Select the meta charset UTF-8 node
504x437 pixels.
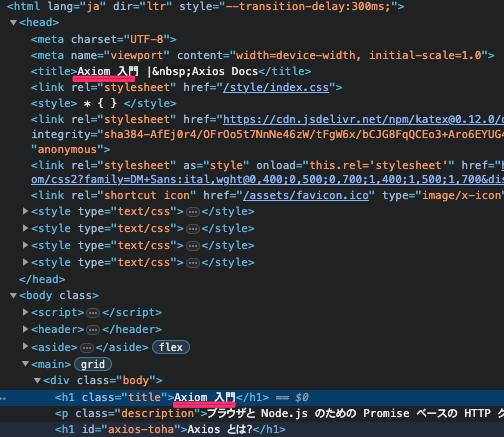point(104,39)
